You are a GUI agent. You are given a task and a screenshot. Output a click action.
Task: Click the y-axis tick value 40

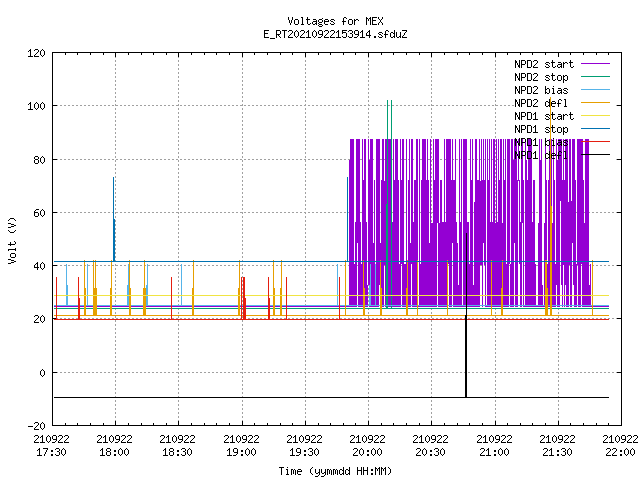click(x=40, y=266)
